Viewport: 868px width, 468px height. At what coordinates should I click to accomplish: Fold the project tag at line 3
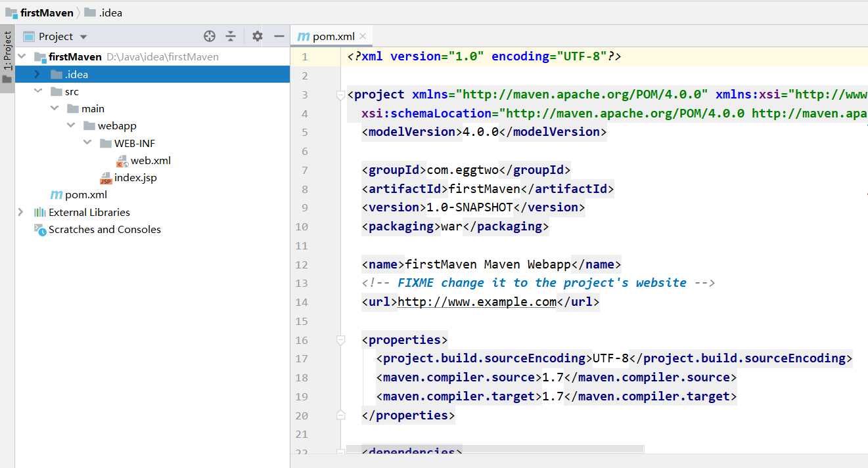(x=340, y=95)
